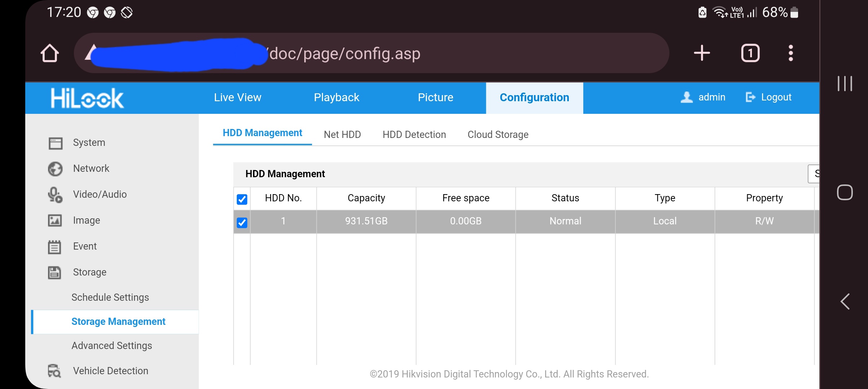Expand the Net HDD section
868x389 pixels.
(x=342, y=134)
